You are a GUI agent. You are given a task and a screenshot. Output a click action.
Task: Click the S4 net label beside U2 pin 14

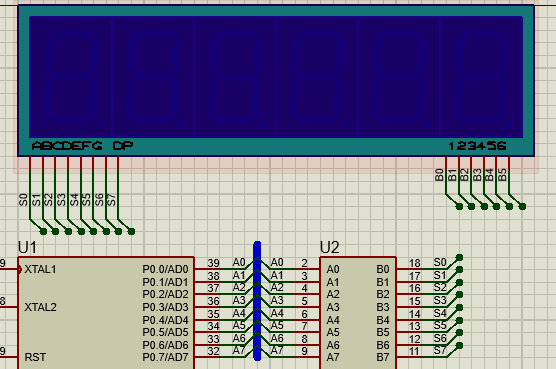click(x=440, y=313)
